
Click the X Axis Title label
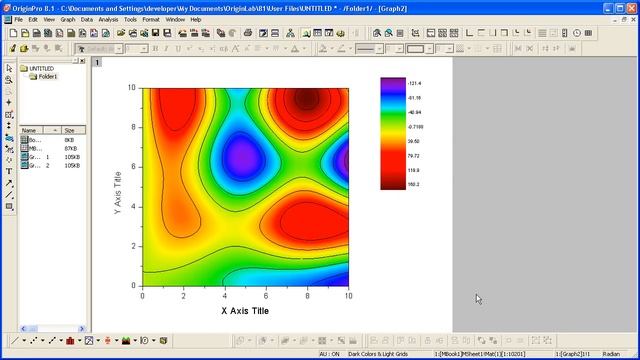tap(245, 311)
